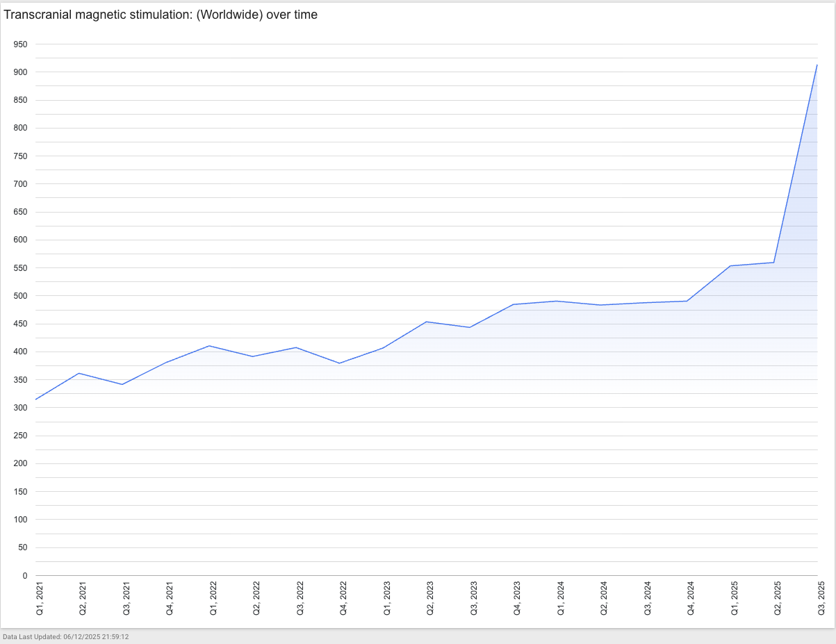Image resolution: width=836 pixels, height=644 pixels.
Task: Click the chart title text
Action: [161, 15]
